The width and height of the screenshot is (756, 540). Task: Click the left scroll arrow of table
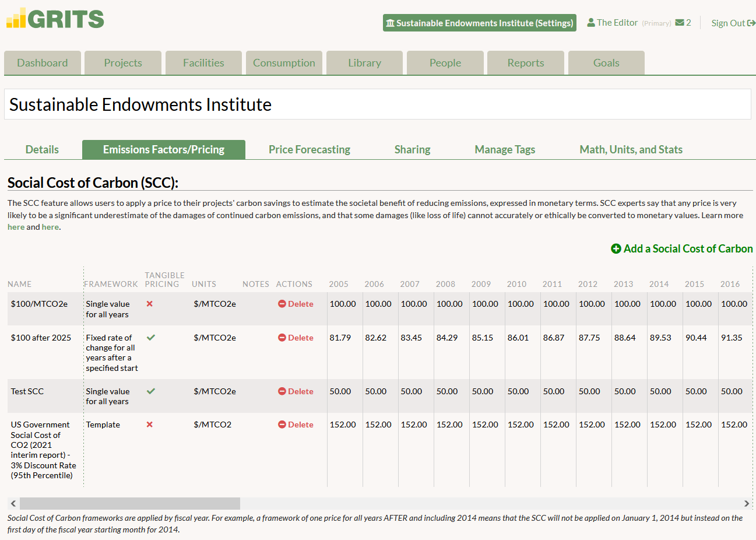13,503
